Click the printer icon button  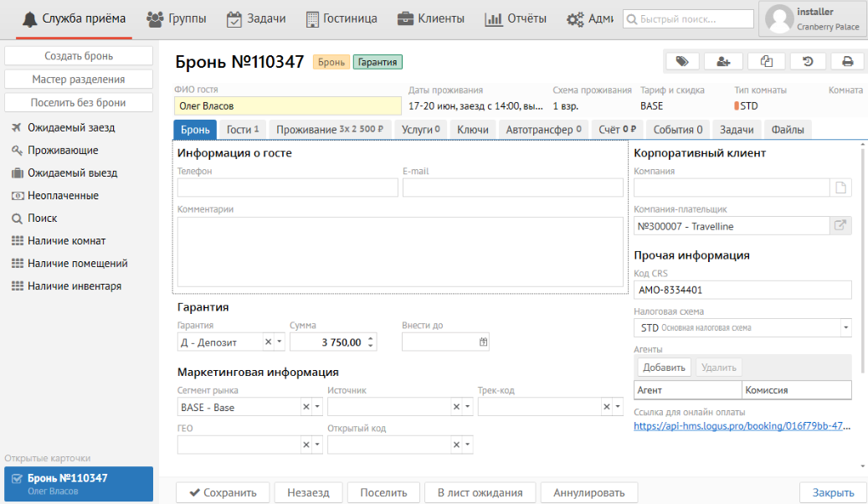click(847, 61)
